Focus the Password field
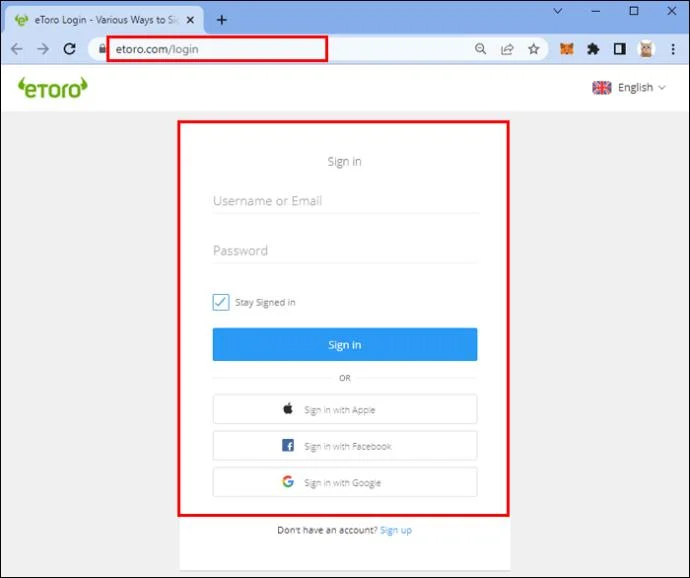 [x=345, y=251]
